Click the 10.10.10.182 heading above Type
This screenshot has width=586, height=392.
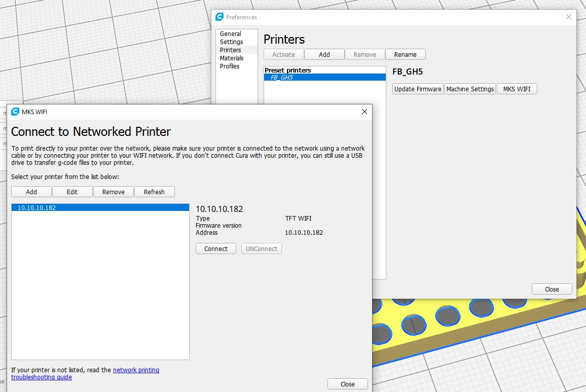tap(219, 209)
